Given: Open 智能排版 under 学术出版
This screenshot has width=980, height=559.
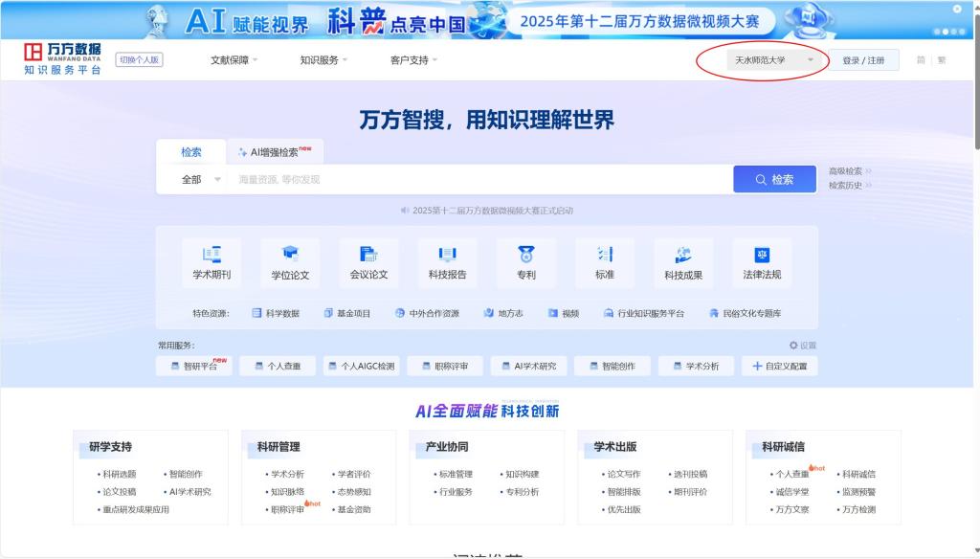Looking at the screenshot, I should click(x=623, y=491).
